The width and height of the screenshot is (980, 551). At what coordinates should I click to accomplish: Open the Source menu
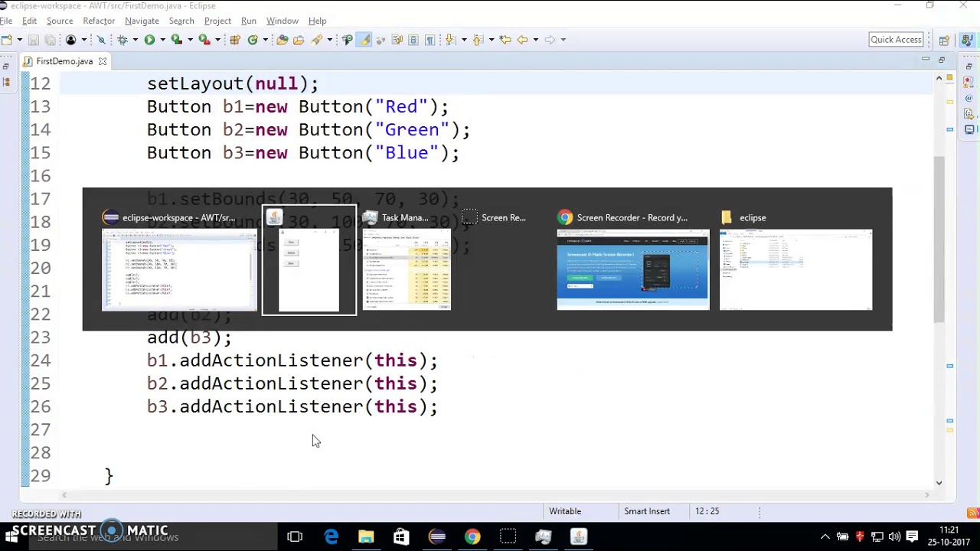coord(60,21)
